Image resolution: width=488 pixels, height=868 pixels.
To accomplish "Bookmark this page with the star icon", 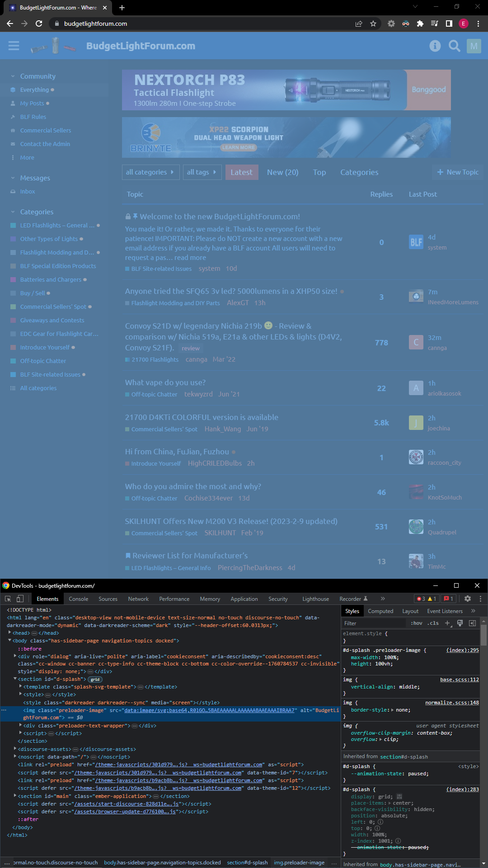I will click(373, 24).
